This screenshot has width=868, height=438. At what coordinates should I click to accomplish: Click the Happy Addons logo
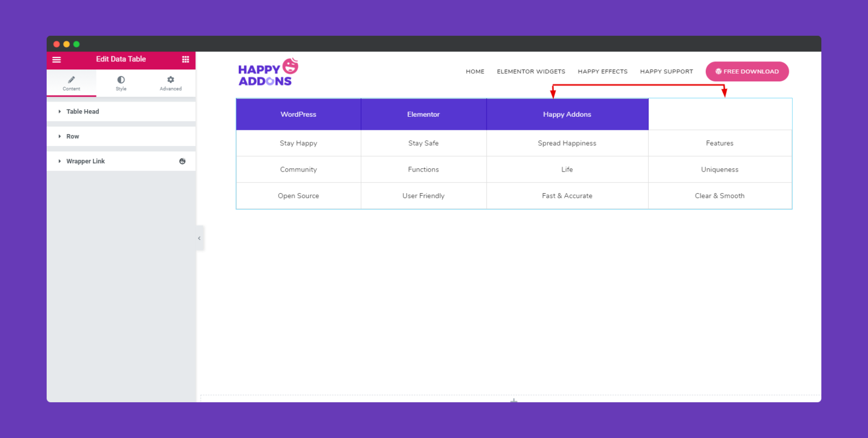268,72
